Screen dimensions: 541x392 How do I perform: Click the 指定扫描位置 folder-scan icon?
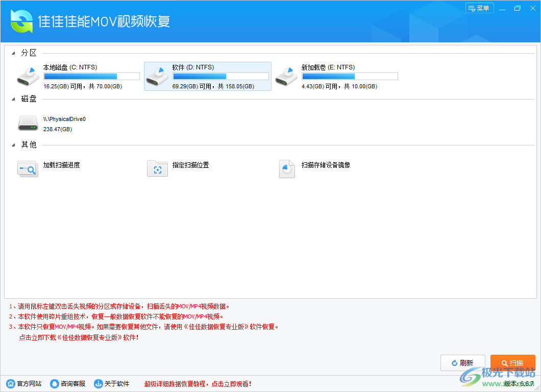pos(157,168)
